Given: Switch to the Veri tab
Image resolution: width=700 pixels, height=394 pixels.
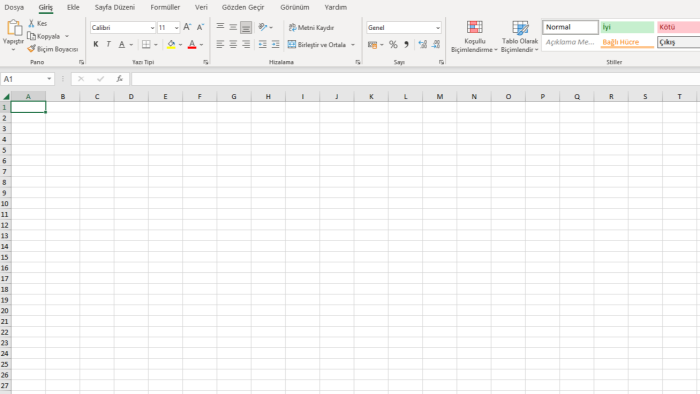Looking at the screenshot, I should (201, 7).
